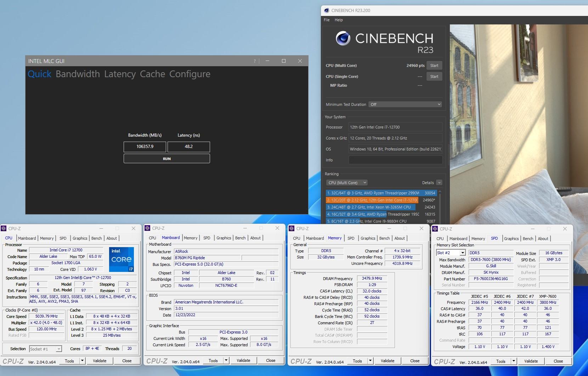Click Close button in SPD CPU-Z window
Screen dimensions: 588x376
558,361
